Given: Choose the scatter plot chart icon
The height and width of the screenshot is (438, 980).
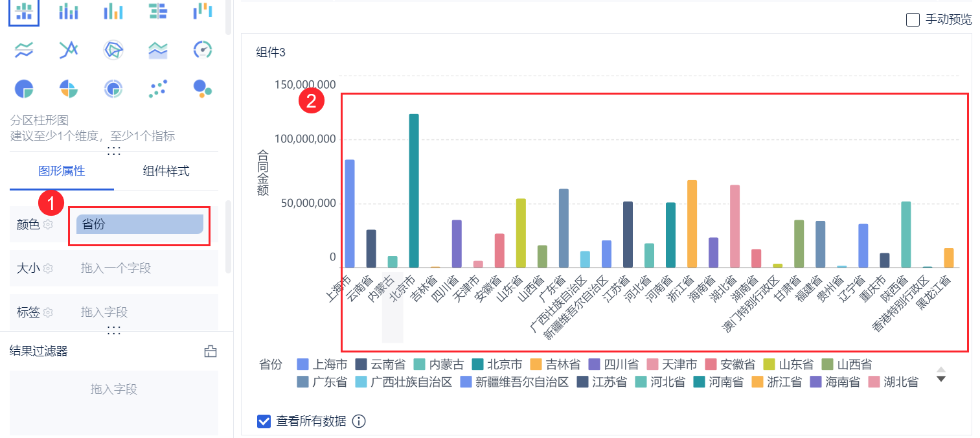Looking at the screenshot, I should tap(158, 89).
